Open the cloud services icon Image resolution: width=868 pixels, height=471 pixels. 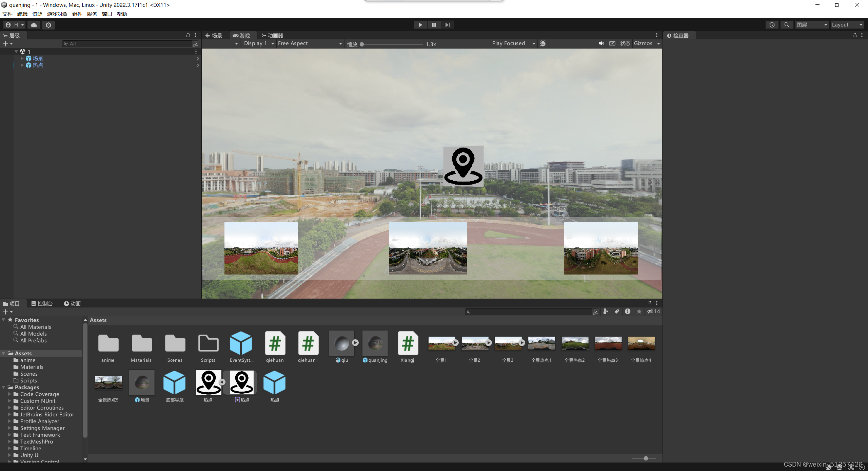(34, 25)
